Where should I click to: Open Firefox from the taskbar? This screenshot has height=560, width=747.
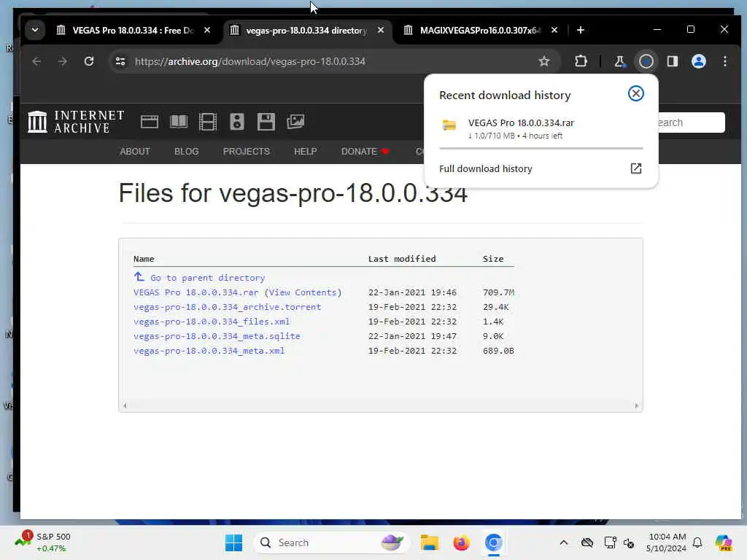point(461,542)
